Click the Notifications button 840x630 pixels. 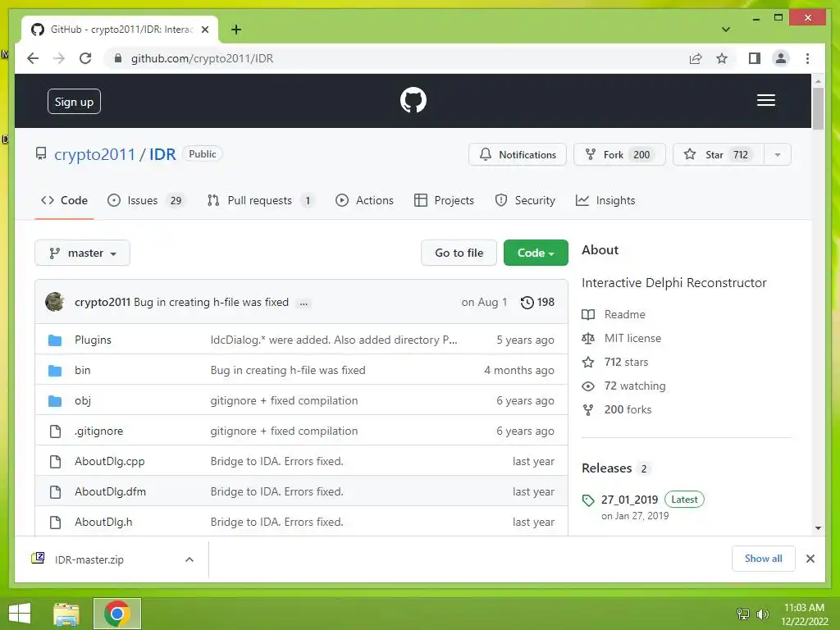(518, 155)
